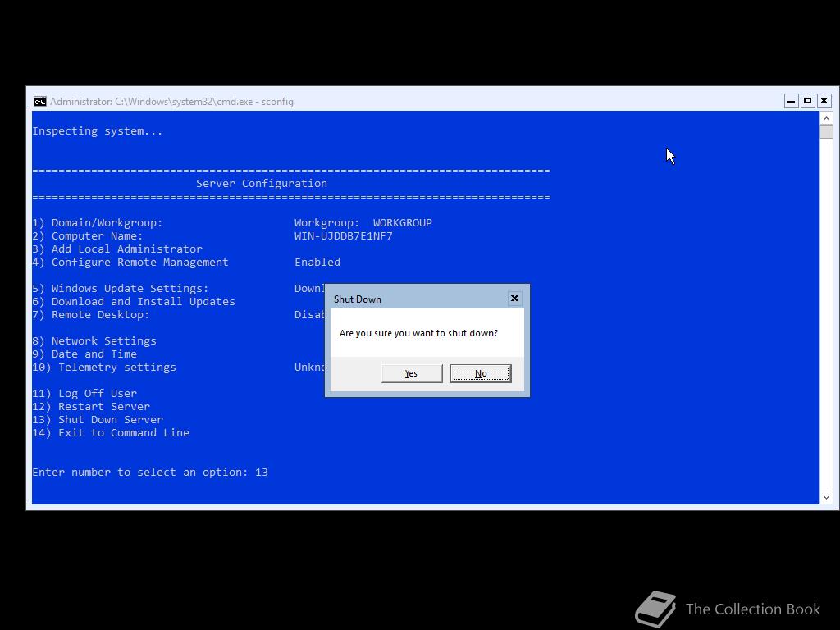Click 'Configure Remote Management' option

[130, 262]
